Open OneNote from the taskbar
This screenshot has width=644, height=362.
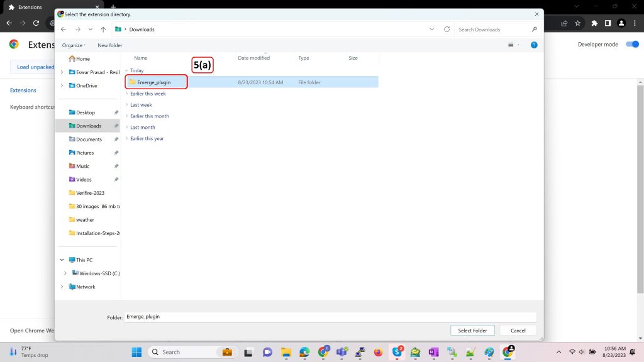point(433,352)
